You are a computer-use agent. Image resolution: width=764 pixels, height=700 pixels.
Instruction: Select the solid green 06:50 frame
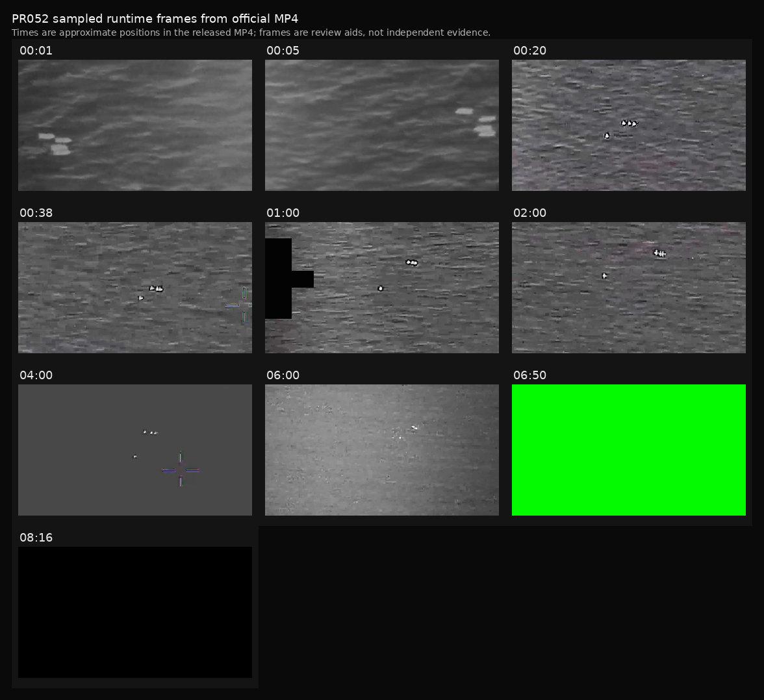(x=629, y=449)
